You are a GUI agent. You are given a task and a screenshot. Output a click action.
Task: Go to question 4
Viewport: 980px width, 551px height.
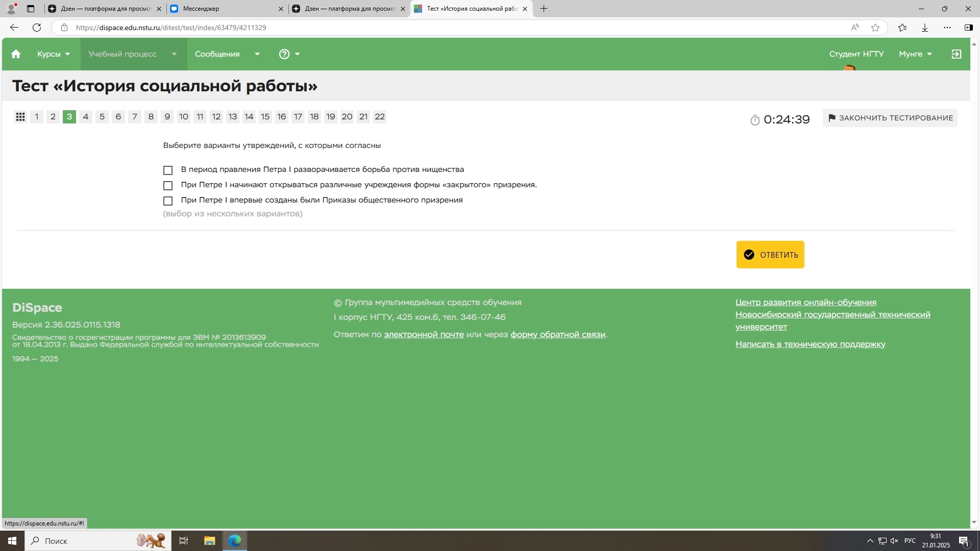point(86,117)
